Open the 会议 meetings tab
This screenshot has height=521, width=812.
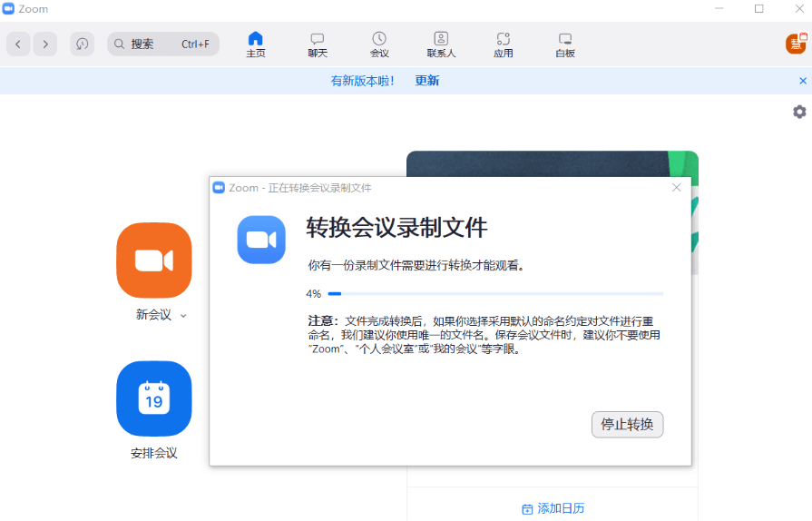point(379,44)
